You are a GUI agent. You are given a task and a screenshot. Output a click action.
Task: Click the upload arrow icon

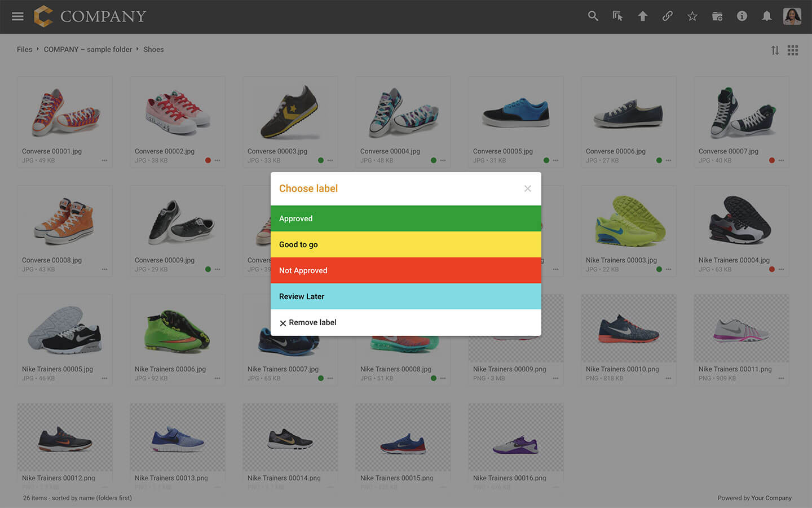642,16
